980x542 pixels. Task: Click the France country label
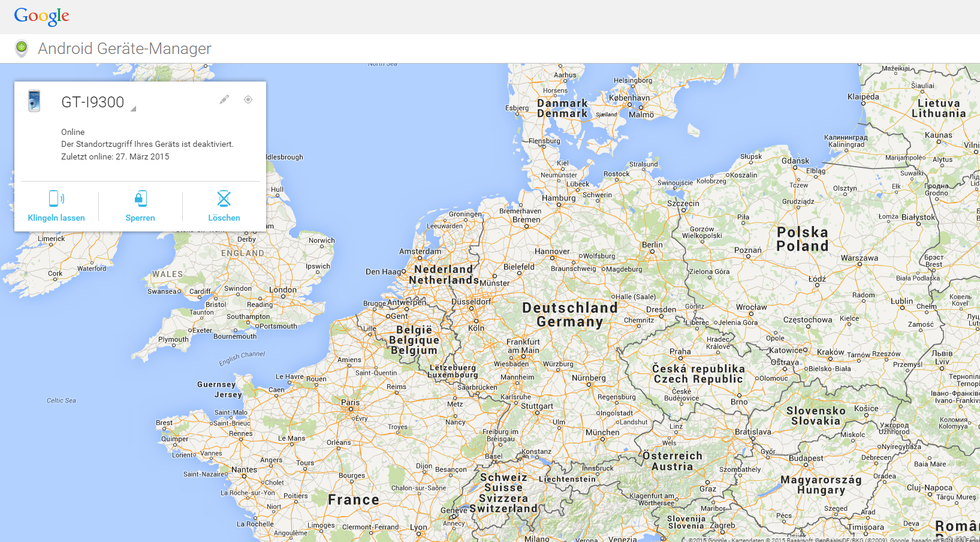[354, 499]
